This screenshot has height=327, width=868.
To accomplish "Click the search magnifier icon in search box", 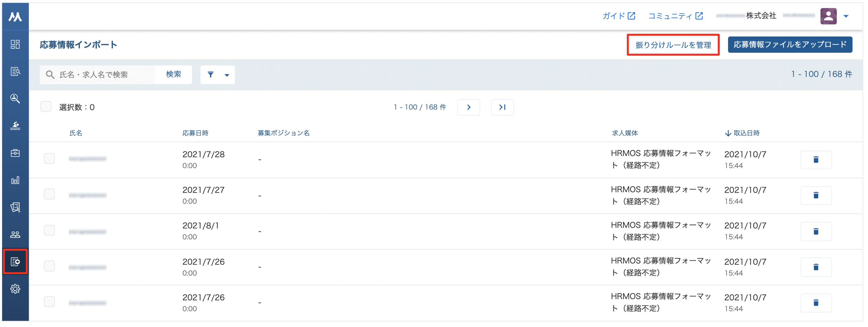I will 50,75.
